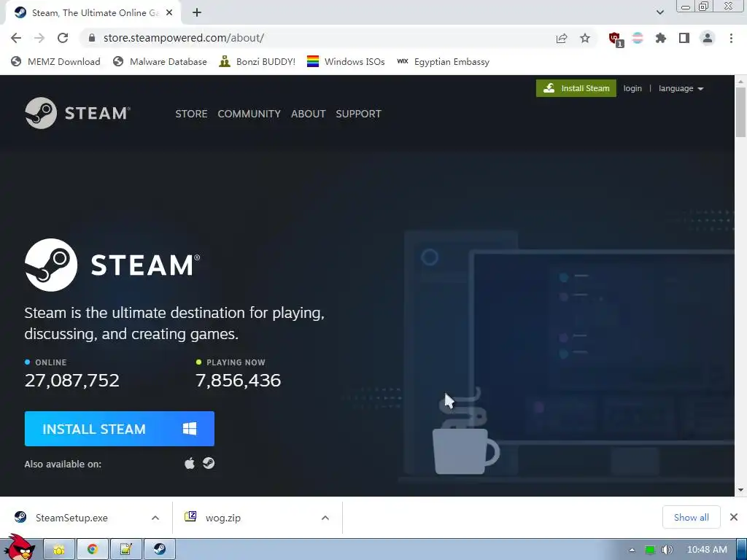Open the ABOUT menu item

(x=309, y=114)
